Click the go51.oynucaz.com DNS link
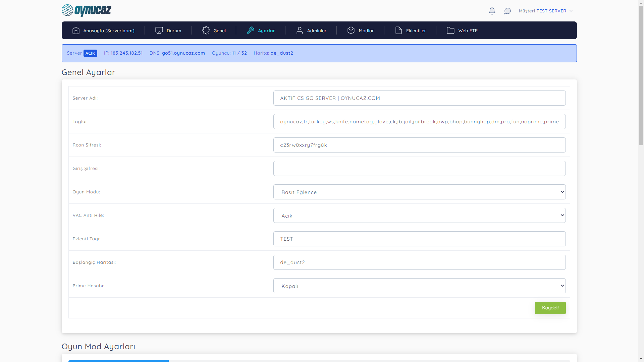 pos(183,53)
